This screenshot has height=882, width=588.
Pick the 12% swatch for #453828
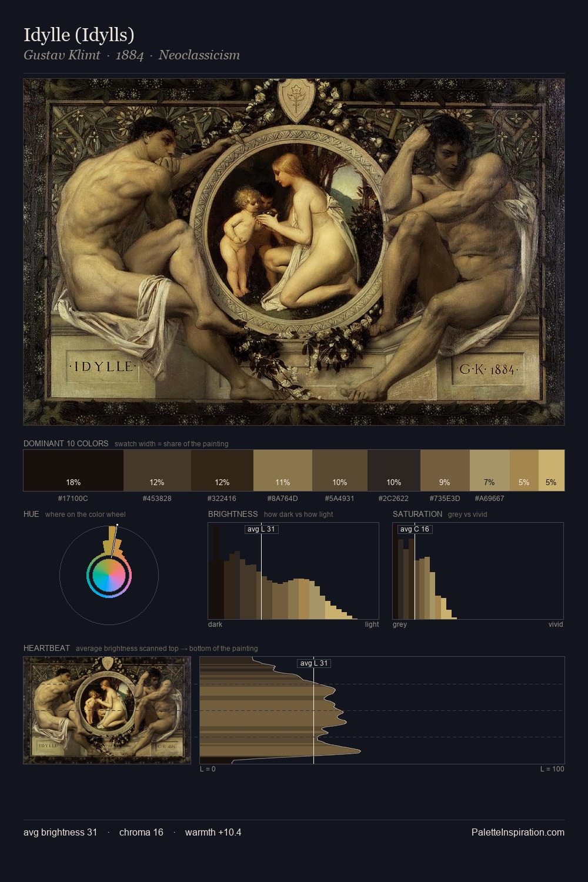(157, 470)
